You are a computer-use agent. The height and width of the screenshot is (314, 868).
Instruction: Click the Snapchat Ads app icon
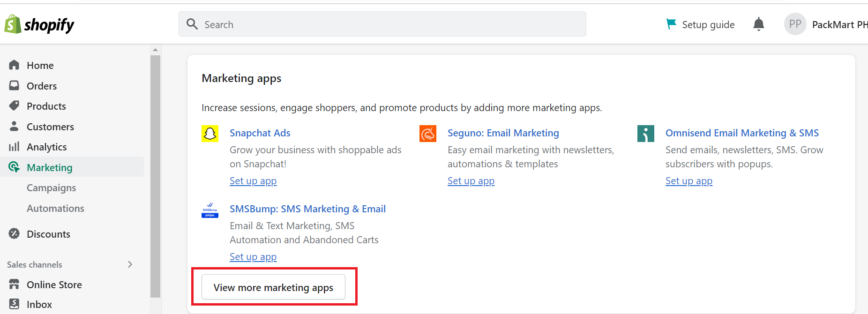coord(210,134)
